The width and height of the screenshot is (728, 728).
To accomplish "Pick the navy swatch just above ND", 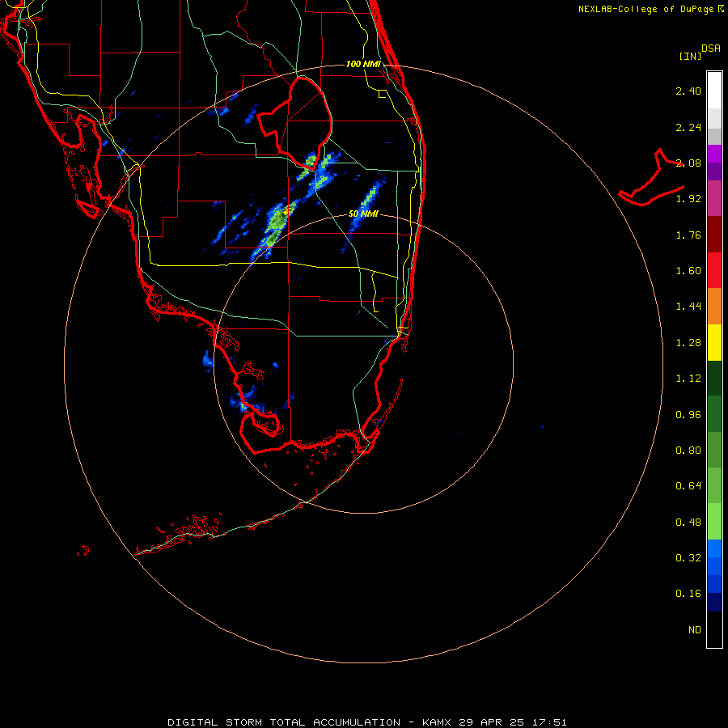I will click(714, 603).
